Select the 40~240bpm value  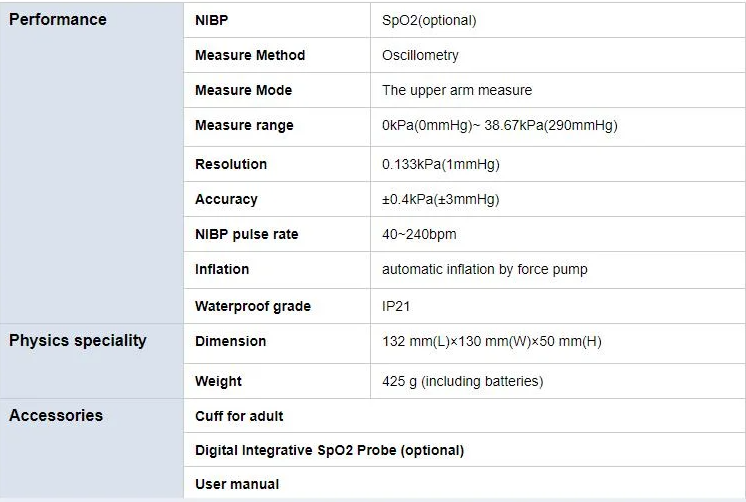419,234
